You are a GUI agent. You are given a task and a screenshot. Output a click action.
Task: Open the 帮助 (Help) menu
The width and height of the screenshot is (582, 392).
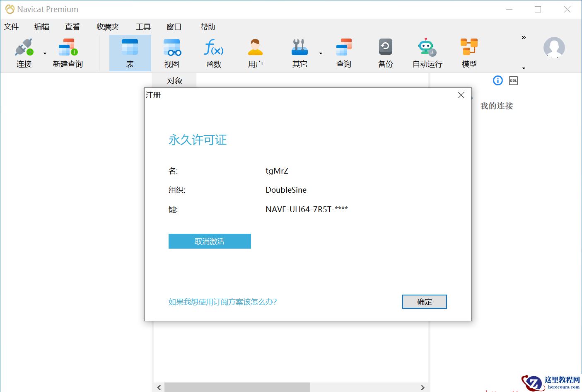point(208,27)
